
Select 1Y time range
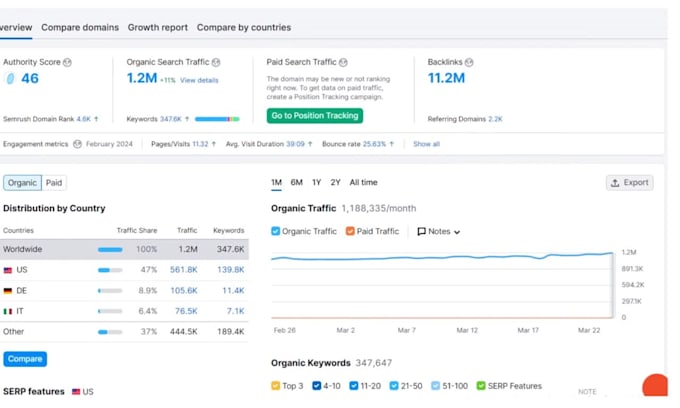pos(317,183)
